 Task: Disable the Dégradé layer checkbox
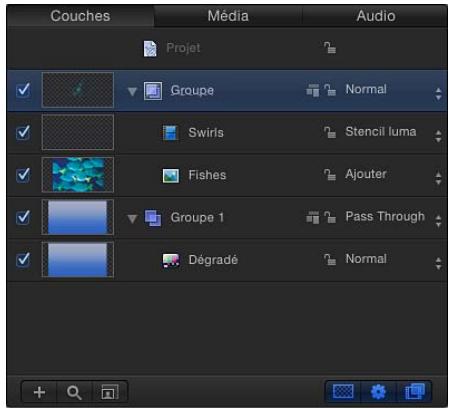coord(23,259)
